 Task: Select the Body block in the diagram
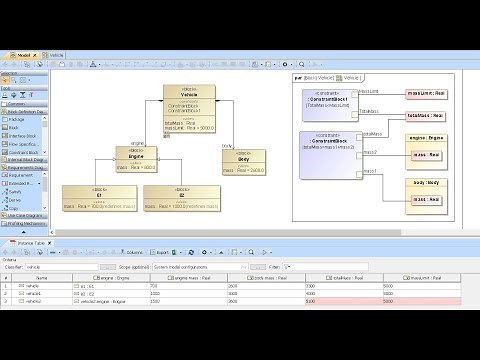pos(244,162)
